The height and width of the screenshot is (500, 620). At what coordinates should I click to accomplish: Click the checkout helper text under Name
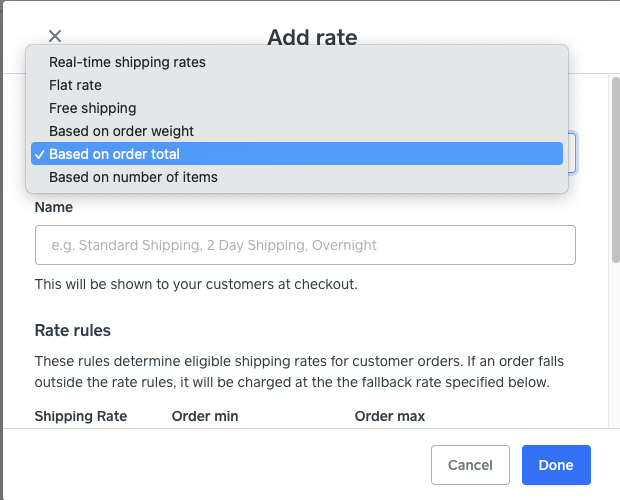(196, 284)
